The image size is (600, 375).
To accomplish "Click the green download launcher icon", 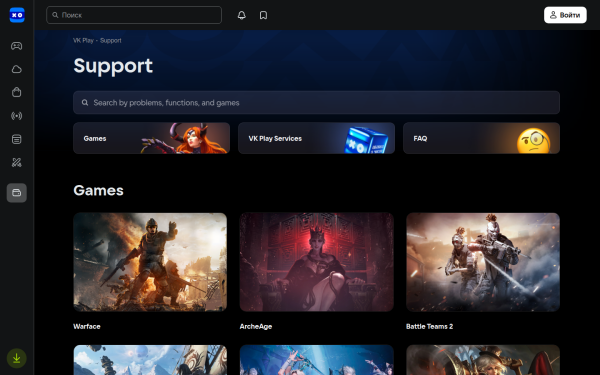I will click(x=16, y=358).
